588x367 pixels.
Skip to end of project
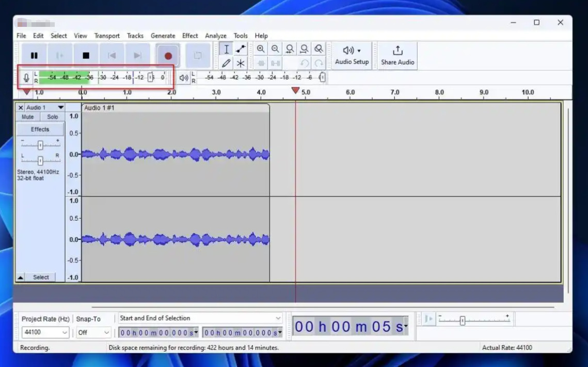coord(138,56)
